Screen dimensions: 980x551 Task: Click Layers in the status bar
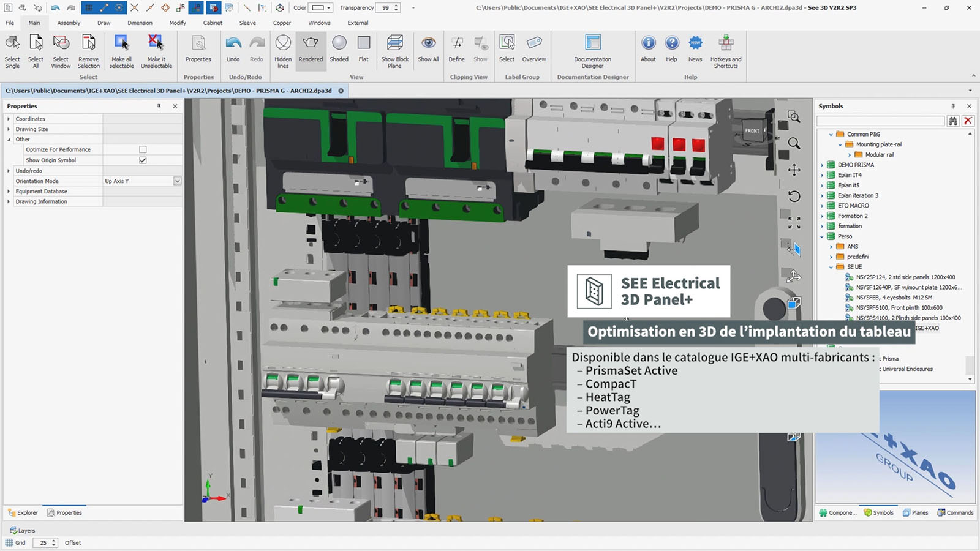23,531
